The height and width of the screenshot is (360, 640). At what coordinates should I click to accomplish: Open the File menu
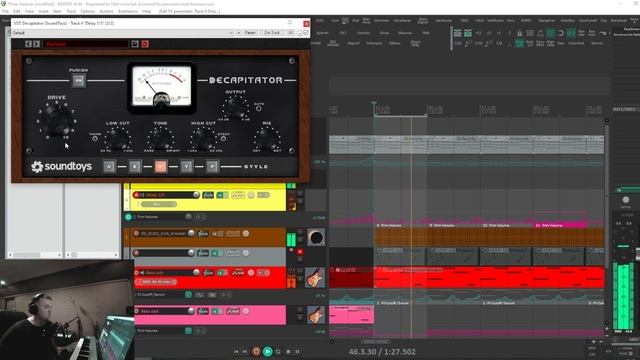click(x=5, y=11)
